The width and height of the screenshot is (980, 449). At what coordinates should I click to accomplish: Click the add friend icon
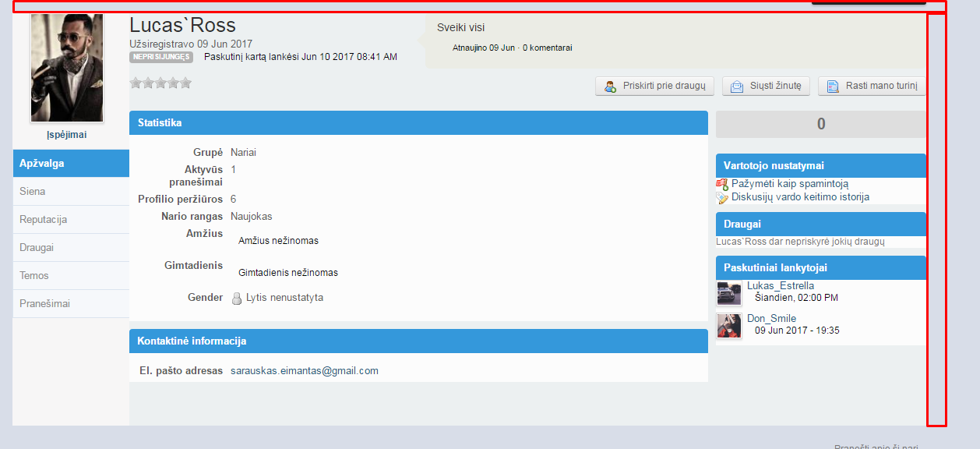point(611,87)
